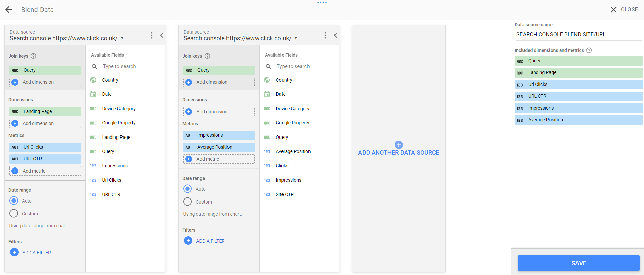644x275 pixels.
Task: Add a join key dimension in first source
Action: coord(45,82)
